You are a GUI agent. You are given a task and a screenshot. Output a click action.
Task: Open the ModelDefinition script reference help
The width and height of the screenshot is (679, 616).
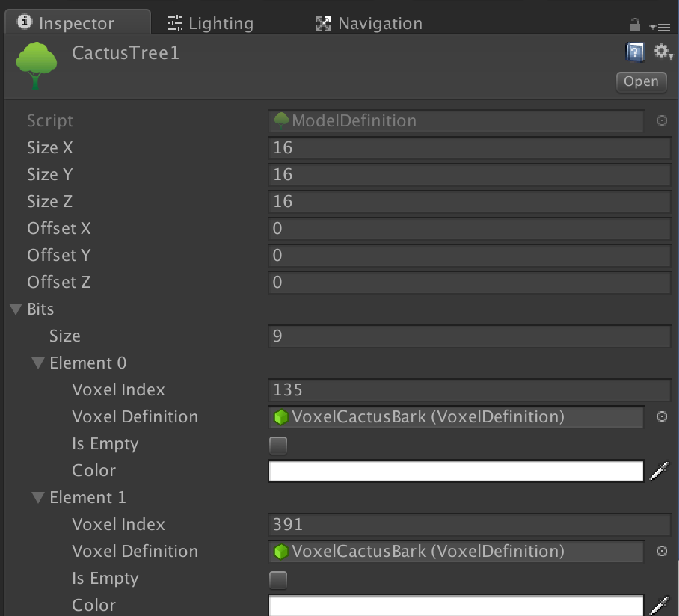(x=633, y=51)
